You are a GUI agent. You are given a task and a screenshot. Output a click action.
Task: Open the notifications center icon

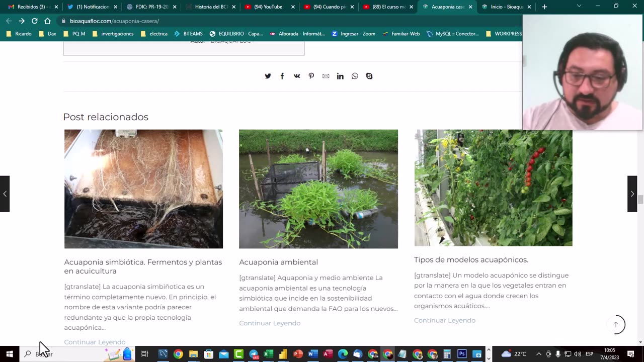pyautogui.click(x=631, y=354)
